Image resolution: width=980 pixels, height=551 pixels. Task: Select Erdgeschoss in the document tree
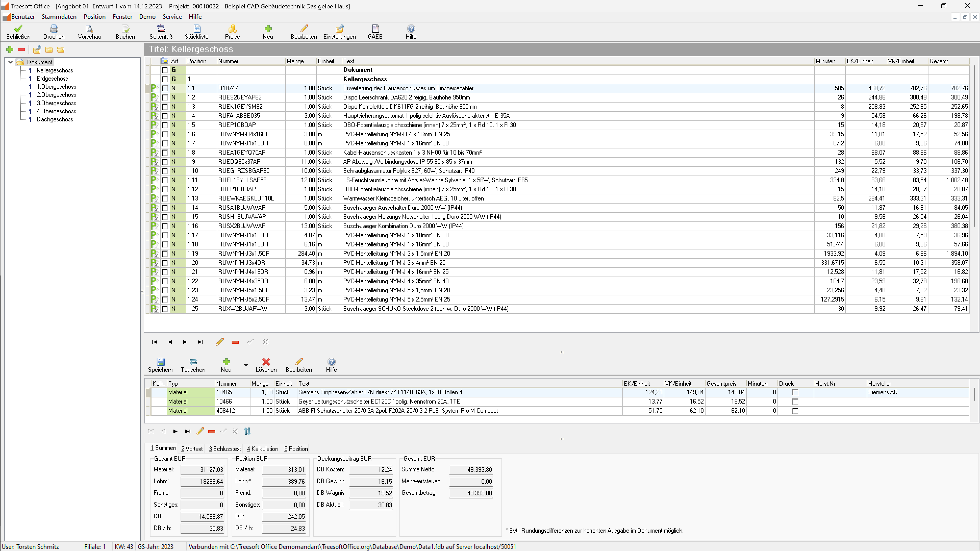tap(52, 79)
